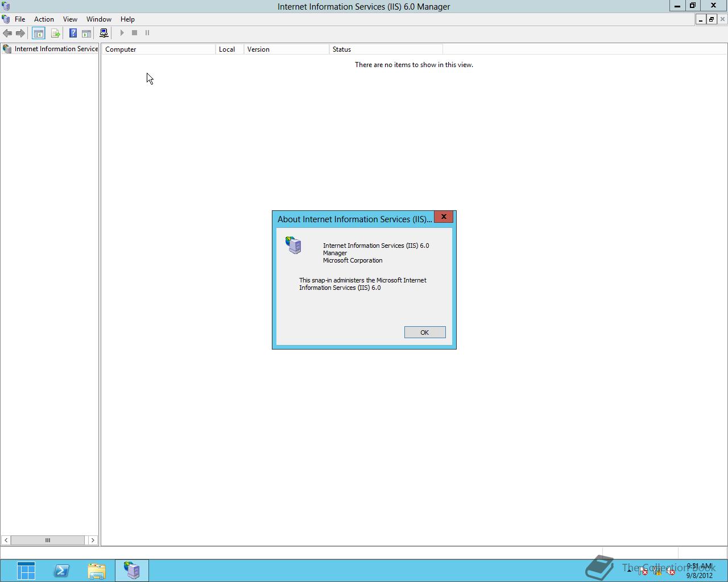
Task: Click the Back arrow in the toolbar
Action: point(7,33)
